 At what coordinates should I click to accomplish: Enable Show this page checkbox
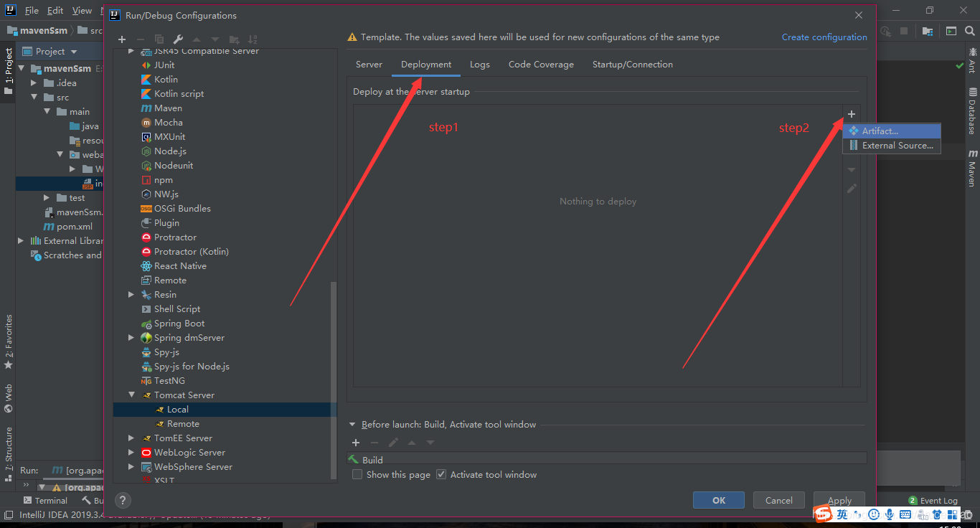coord(357,475)
